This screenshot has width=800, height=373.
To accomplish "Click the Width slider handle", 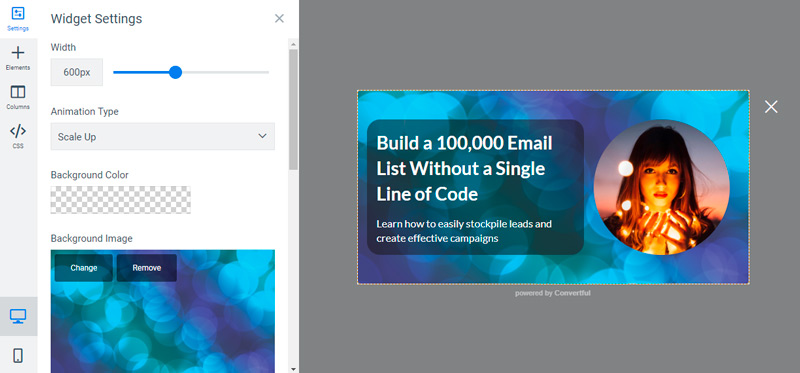I will [176, 72].
